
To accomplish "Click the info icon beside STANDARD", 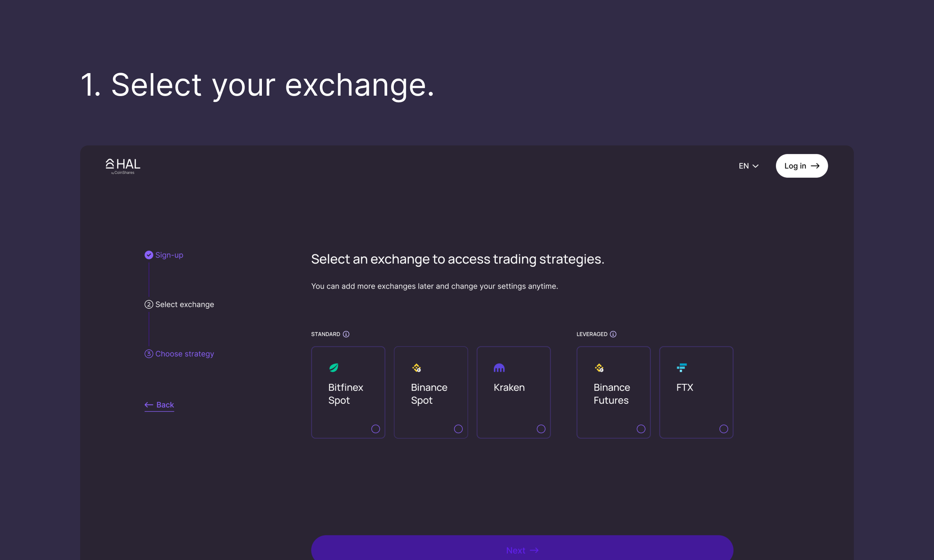I will point(346,334).
